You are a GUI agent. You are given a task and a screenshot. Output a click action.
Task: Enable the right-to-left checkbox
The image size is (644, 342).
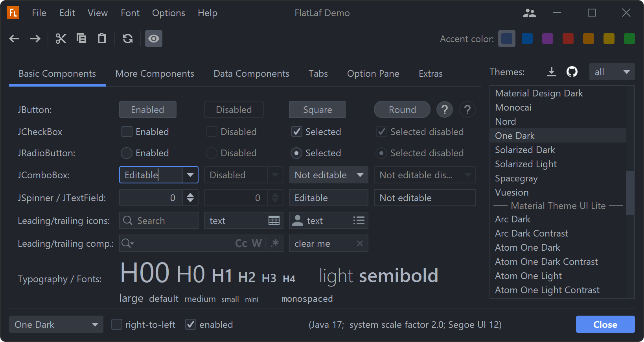click(117, 324)
